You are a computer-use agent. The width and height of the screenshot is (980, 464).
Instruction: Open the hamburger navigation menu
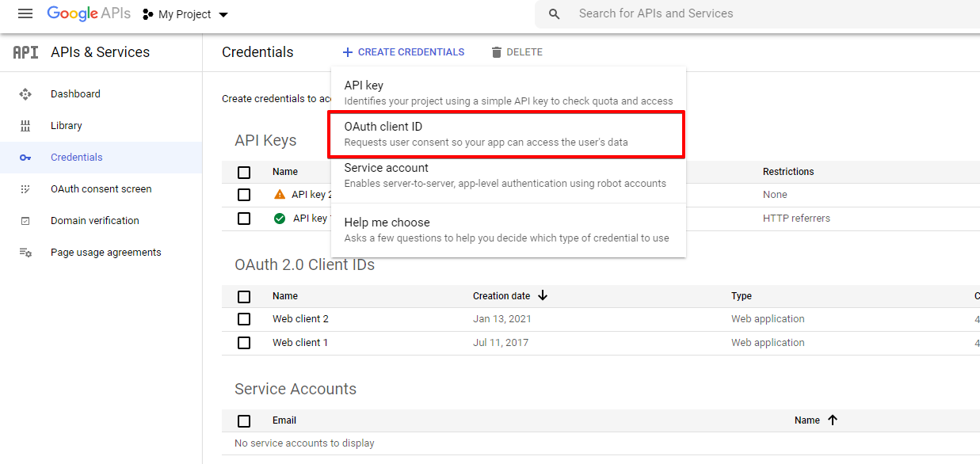(x=25, y=14)
